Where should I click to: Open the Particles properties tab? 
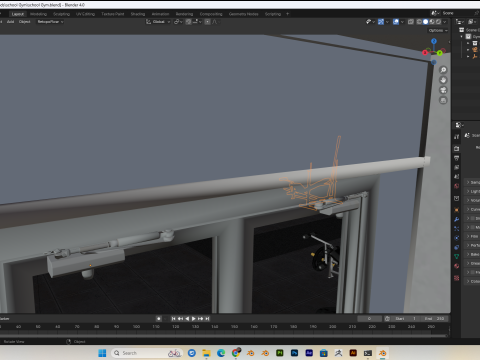click(457, 229)
